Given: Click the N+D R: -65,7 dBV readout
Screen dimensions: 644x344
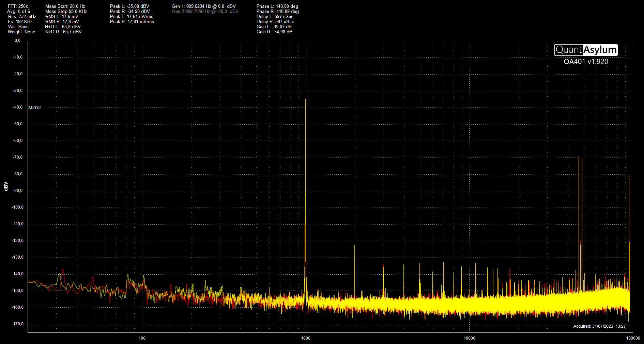Looking at the screenshot, I should pyautogui.click(x=63, y=32).
